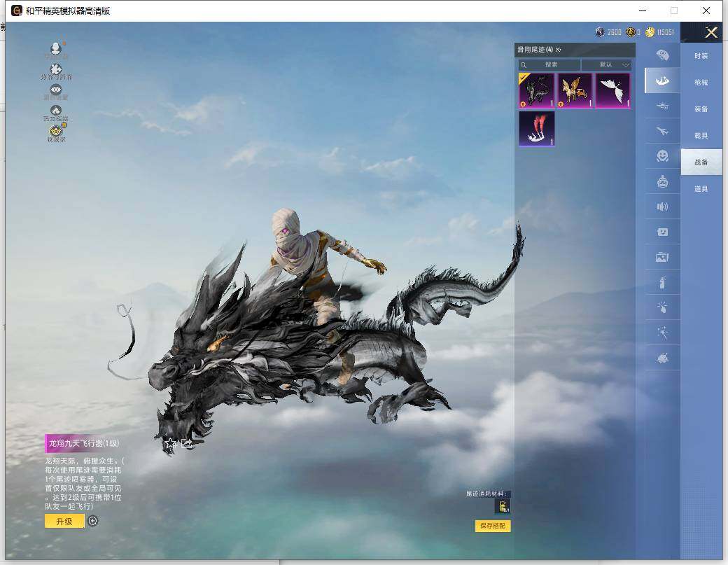Image resolution: width=728 pixels, height=565 pixels.
Task: Open the 载具 vehicles tab
Action: [701, 136]
